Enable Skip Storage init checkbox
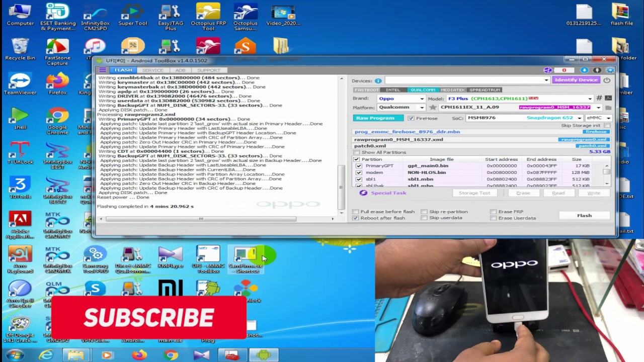644x362 pixels. pyautogui.click(x=607, y=125)
